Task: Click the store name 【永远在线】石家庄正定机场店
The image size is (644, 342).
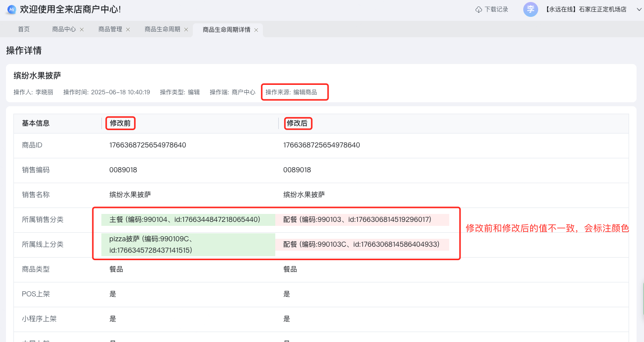Action: [x=586, y=9]
